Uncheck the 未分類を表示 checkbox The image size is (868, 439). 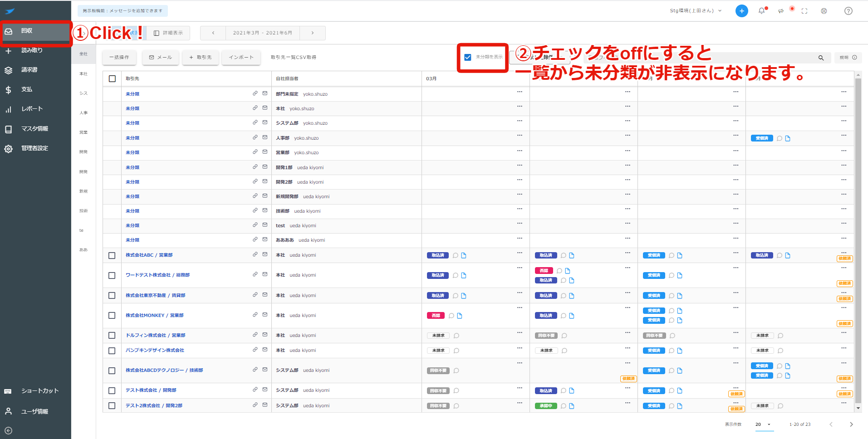[x=468, y=57]
